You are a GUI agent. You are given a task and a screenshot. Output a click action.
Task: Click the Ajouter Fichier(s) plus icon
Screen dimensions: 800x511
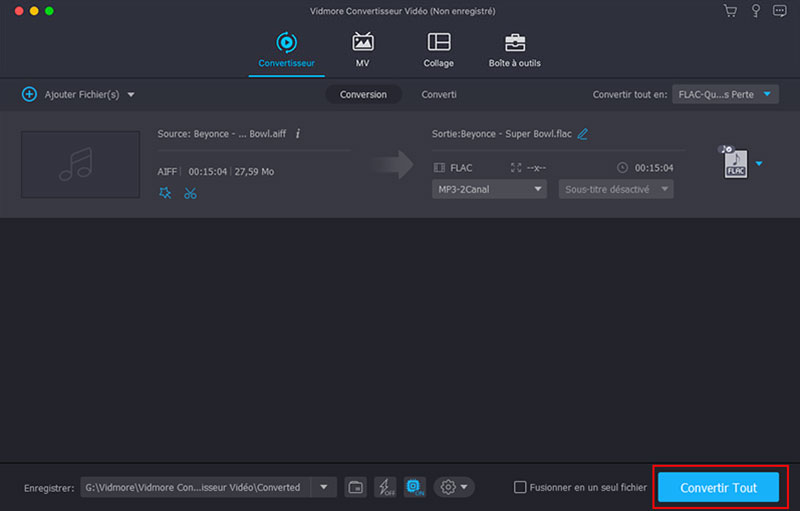tap(29, 94)
